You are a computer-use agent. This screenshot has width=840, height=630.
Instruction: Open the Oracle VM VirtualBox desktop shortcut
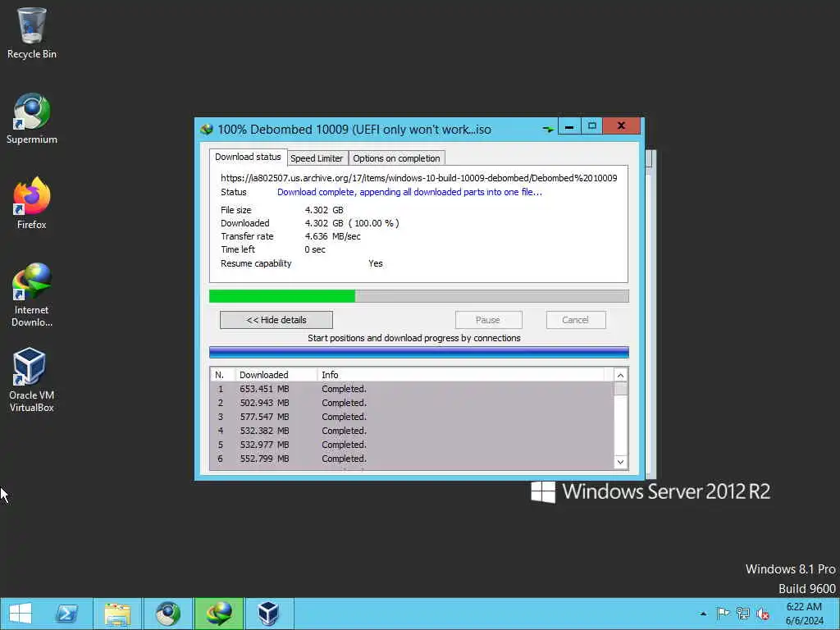[x=32, y=380]
